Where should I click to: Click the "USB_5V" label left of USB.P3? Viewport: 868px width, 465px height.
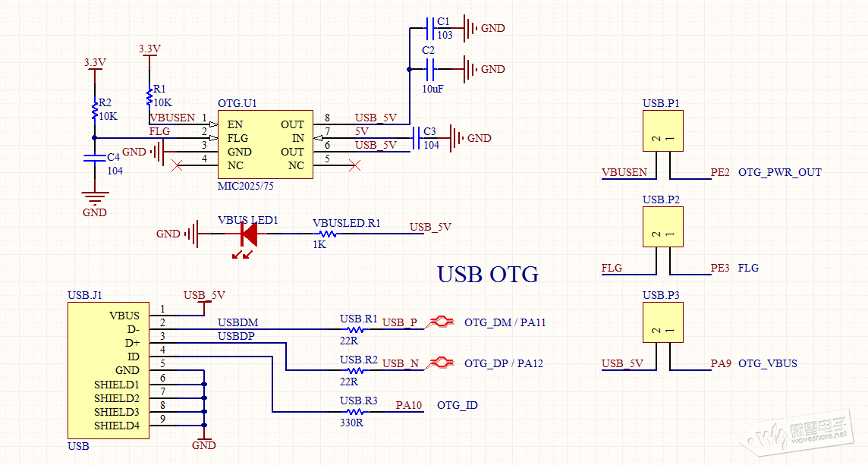(x=622, y=363)
